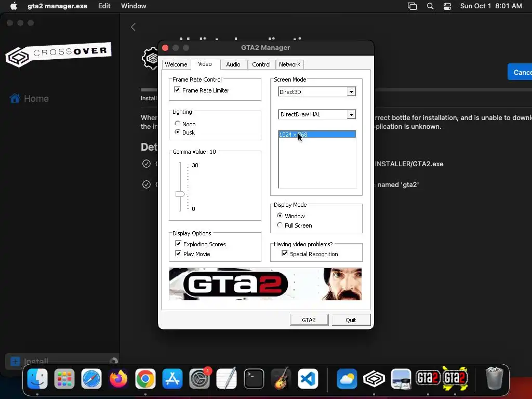
Task: Open the Control tab
Action: (261, 64)
